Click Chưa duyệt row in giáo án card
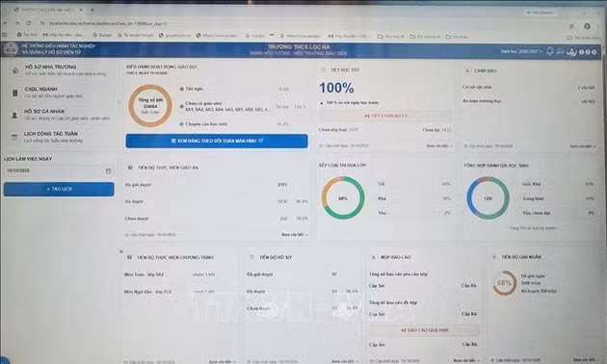The height and width of the screenshot is (364, 607). (x=217, y=219)
